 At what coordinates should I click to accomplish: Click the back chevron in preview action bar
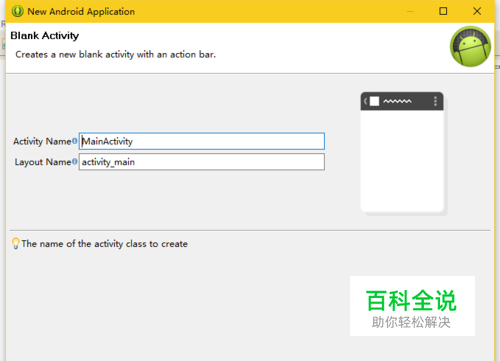tap(365, 101)
